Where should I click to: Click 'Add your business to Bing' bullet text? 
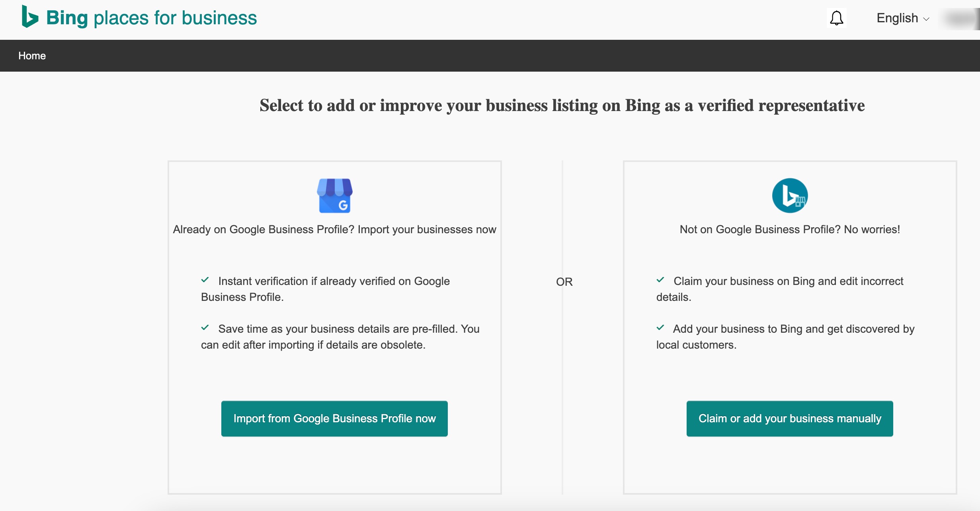pyautogui.click(x=785, y=337)
